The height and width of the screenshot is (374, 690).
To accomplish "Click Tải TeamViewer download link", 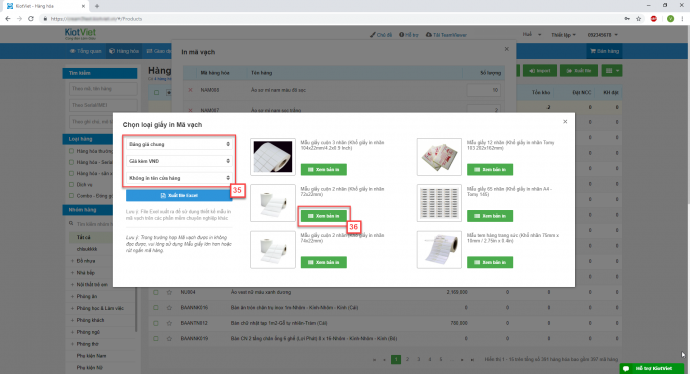I will (446, 35).
